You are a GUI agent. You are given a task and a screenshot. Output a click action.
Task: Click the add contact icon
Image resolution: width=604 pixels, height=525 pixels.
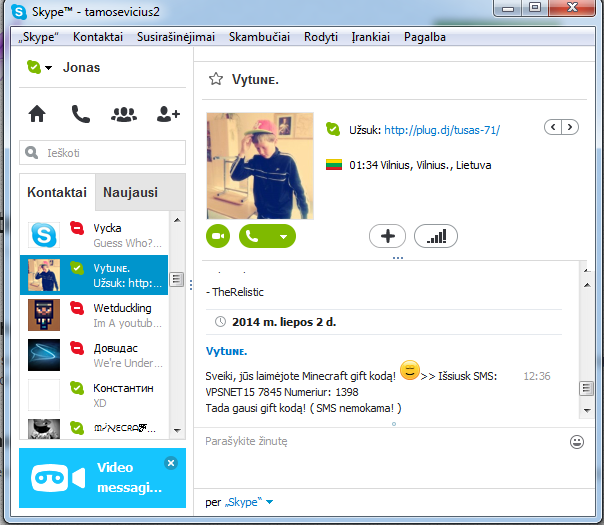point(168,114)
